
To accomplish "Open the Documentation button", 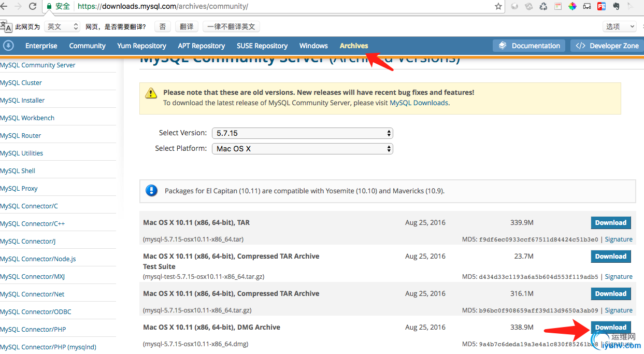I will (529, 46).
